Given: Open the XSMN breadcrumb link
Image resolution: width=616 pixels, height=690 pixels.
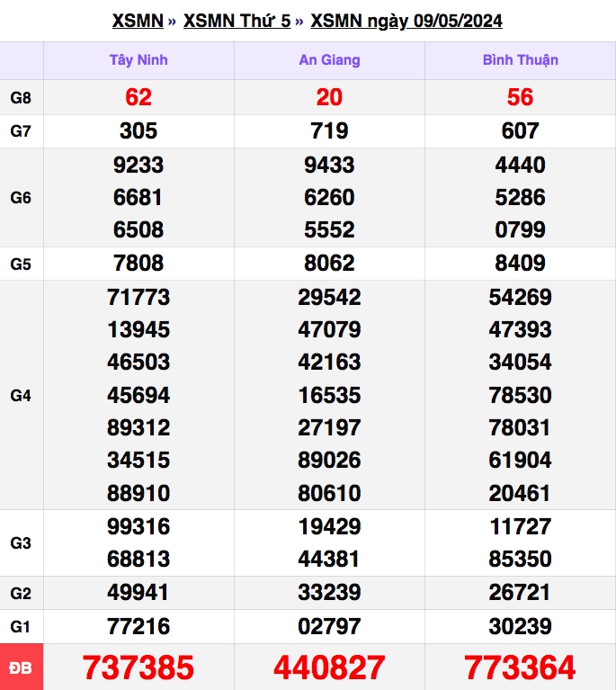Looking at the screenshot, I should [x=138, y=21].
